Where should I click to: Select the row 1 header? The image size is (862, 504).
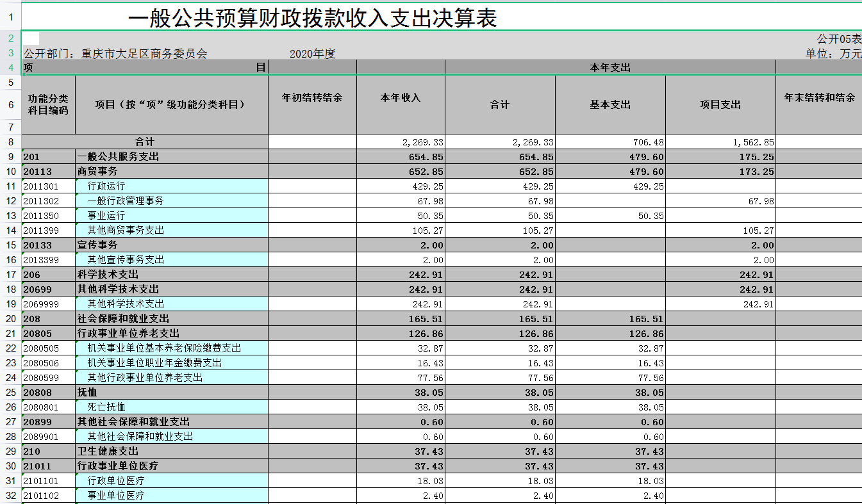pos(10,17)
